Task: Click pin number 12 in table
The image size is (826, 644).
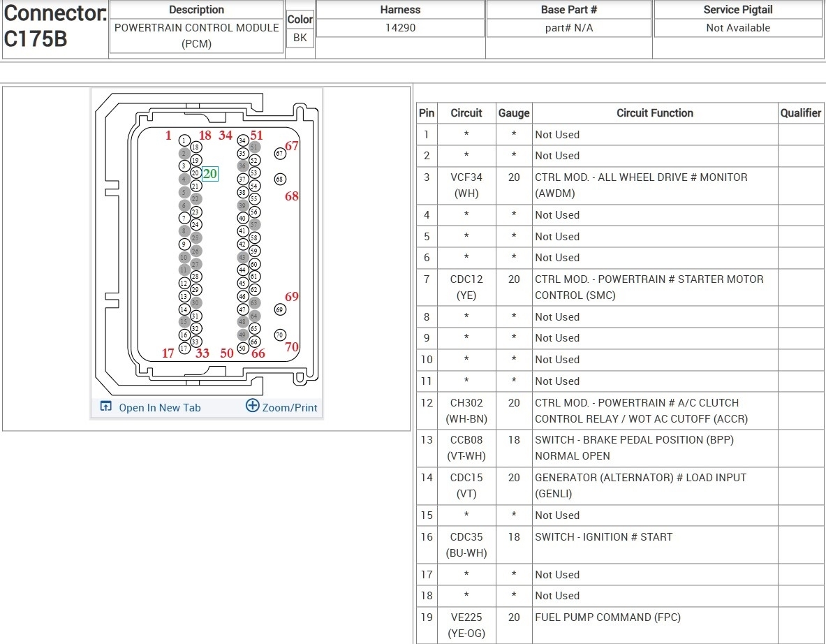Action: 427,402
